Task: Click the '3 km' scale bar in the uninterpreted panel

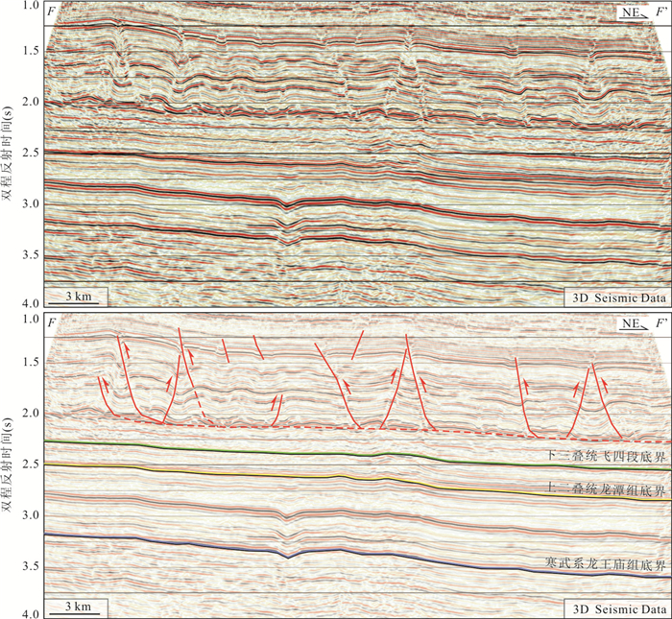Action: point(76,298)
